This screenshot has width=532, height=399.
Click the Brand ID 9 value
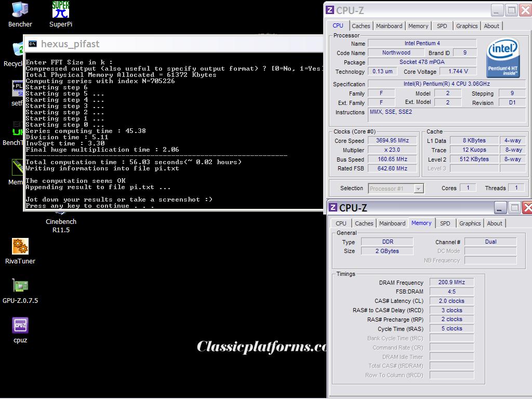click(x=465, y=52)
